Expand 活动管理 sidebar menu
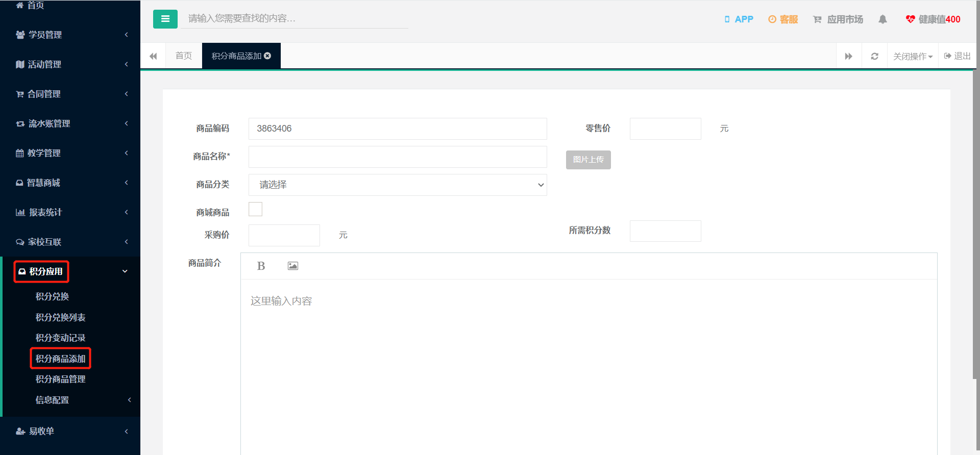Viewport: 980px width, 455px height. coord(70,64)
